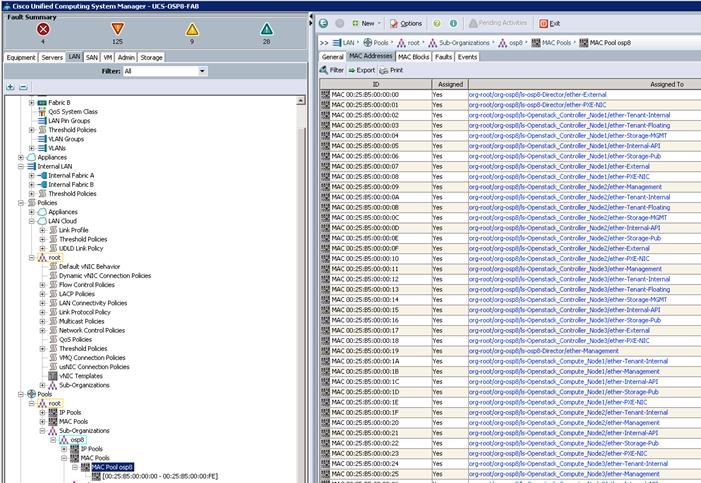This screenshot has width=701, height=483.
Task: Open the General tab
Action: (333, 57)
